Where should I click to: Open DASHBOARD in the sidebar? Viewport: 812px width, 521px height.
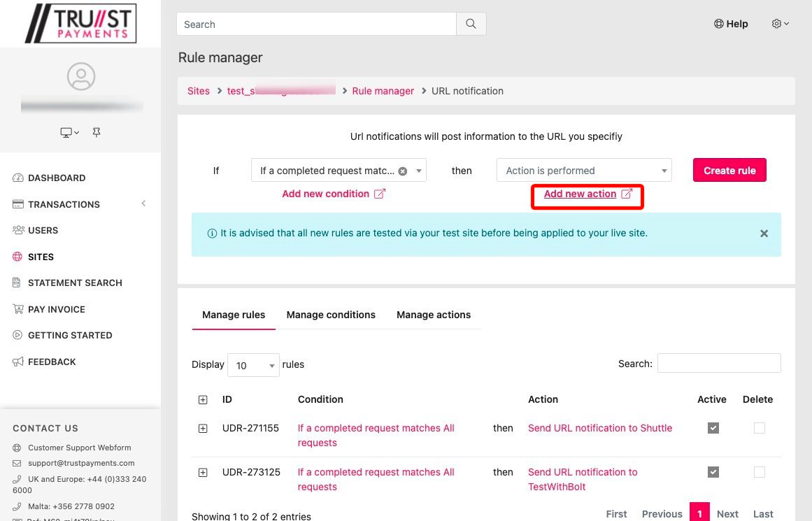click(57, 178)
